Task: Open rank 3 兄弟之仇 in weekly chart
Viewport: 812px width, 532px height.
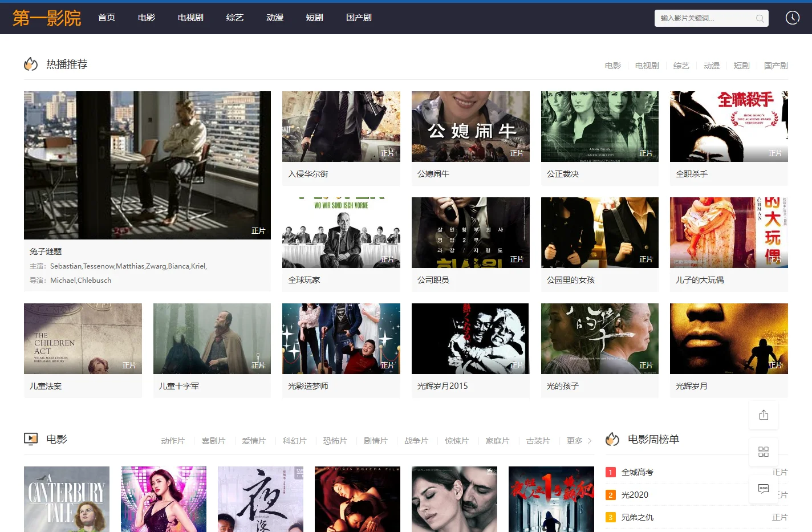Action: [638, 517]
